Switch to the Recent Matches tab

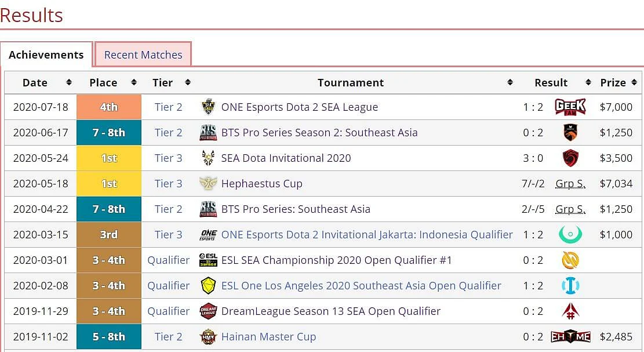pyautogui.click(x=143, y=55)
